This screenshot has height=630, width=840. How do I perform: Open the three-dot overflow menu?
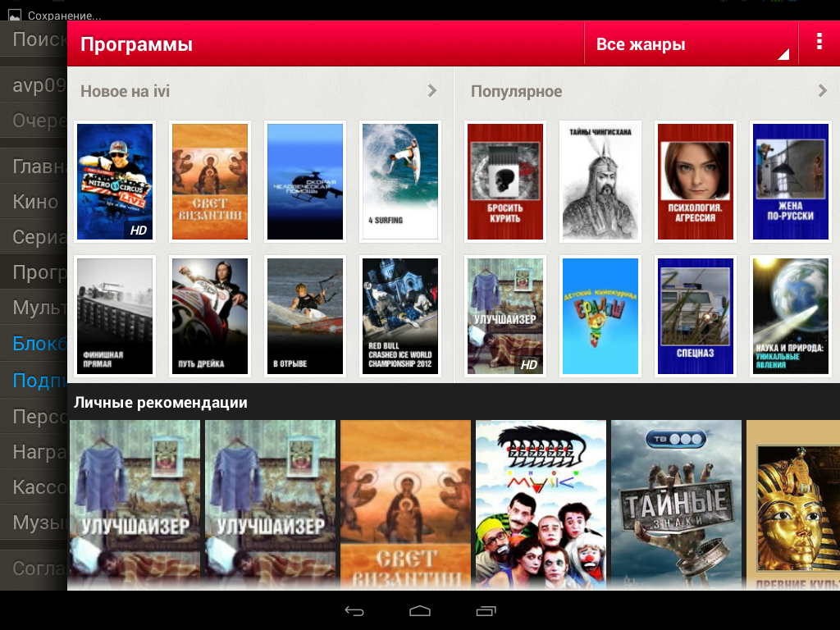[x=819, y=43]
